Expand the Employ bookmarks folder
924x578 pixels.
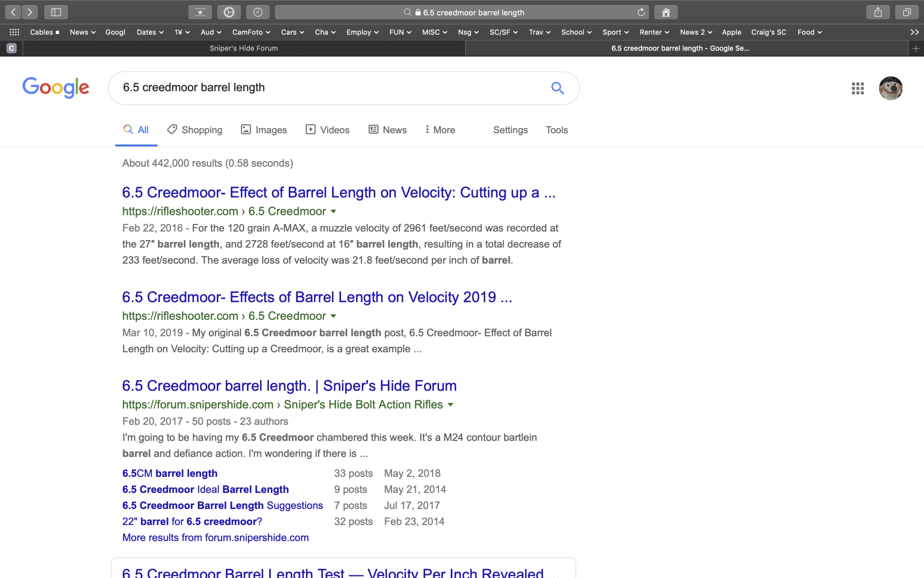tap(362, 32)
